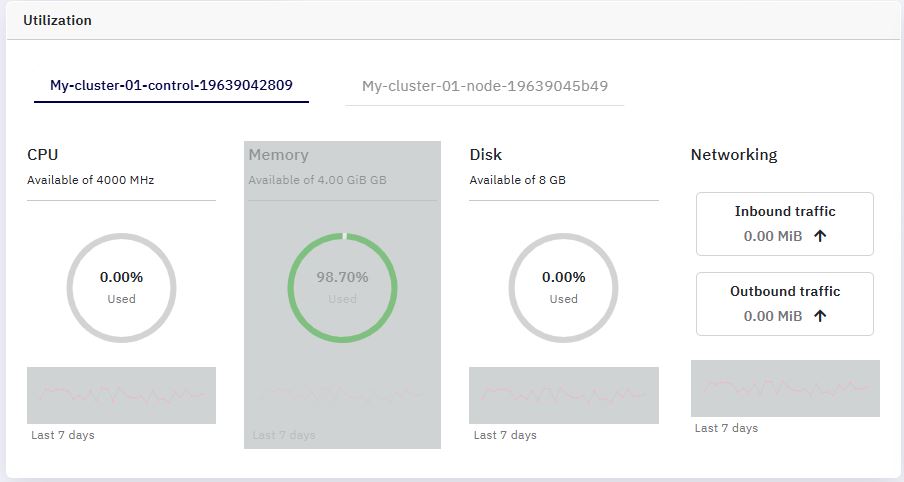Click the CPU usage donut gauge
The image size is (904, 482).
pyautogui.click(x=122, y=288)
